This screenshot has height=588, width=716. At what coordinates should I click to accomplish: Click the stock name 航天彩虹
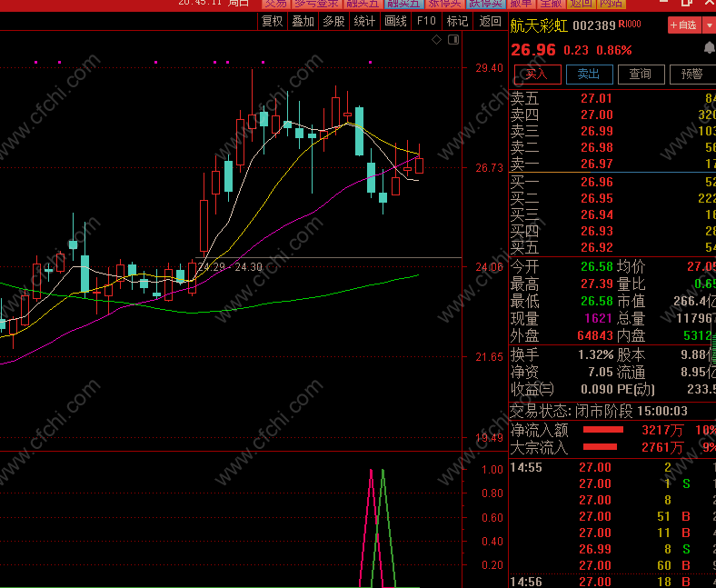(x=539, y=25)
